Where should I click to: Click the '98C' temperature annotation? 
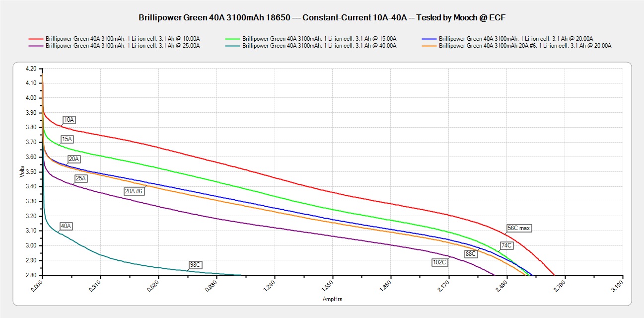pos(196,264)
